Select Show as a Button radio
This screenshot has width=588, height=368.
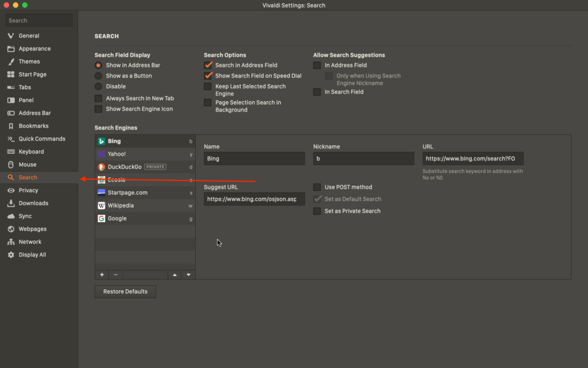(x=98, y=76)
